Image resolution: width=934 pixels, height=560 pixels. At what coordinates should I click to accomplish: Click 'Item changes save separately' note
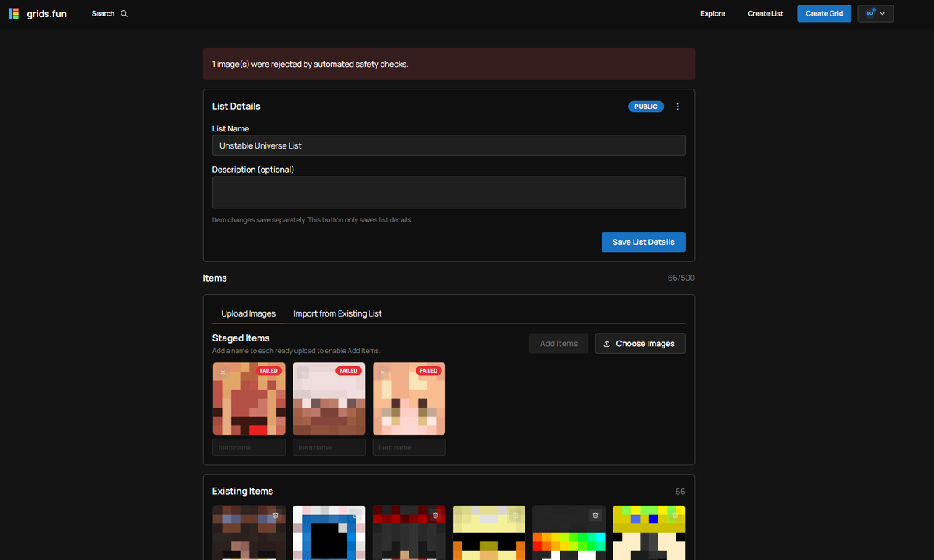pyautogui.click(x=312, y=220)
